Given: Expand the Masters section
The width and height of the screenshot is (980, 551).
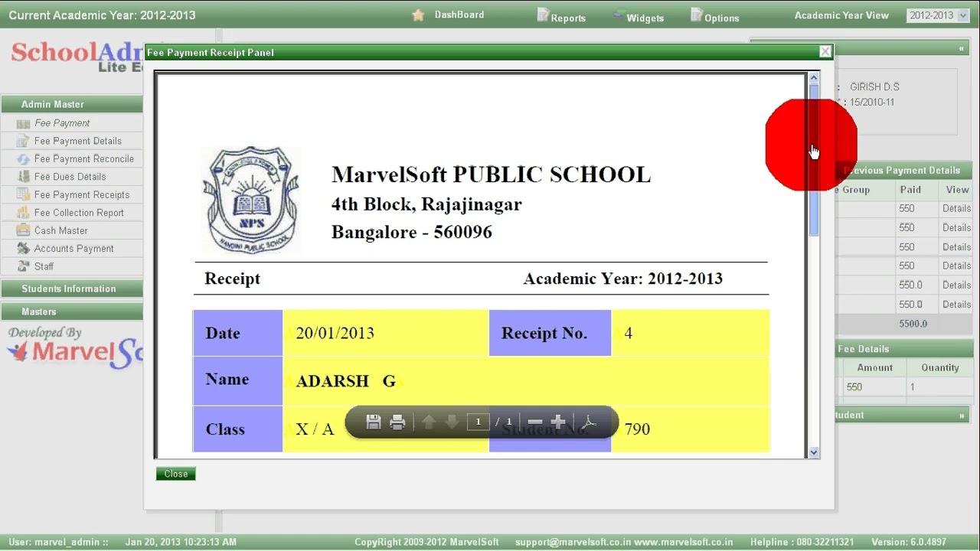Looking at the screenshot, I should [71, 311].
